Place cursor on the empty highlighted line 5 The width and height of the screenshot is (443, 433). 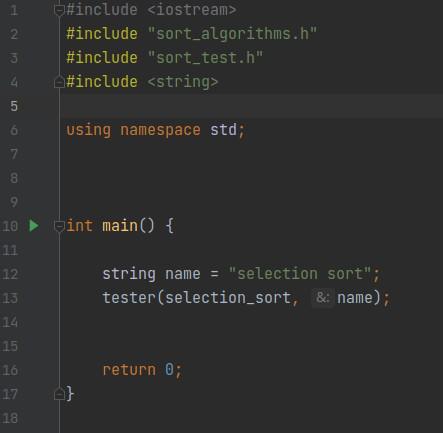click(252, 106)
